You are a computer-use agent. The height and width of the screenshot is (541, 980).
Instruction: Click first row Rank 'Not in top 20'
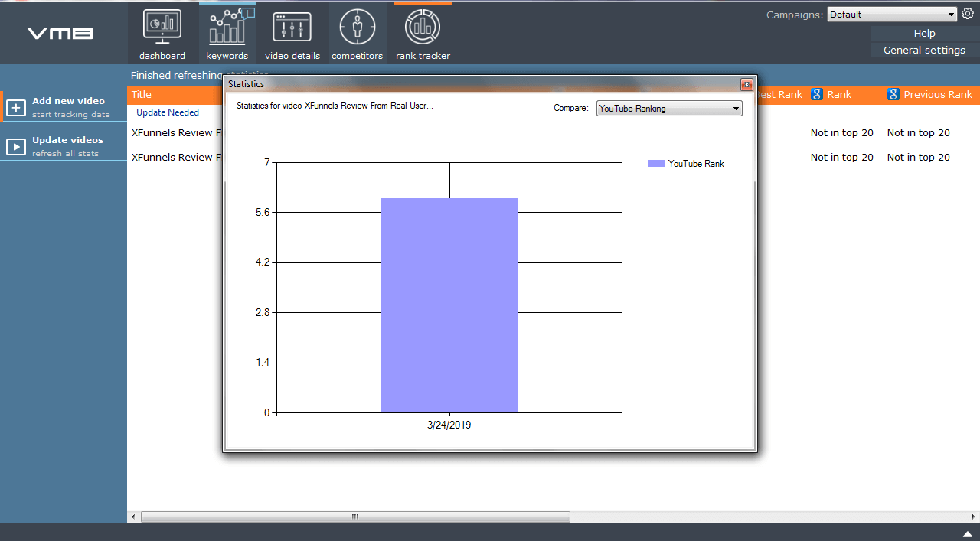[842, 133]
